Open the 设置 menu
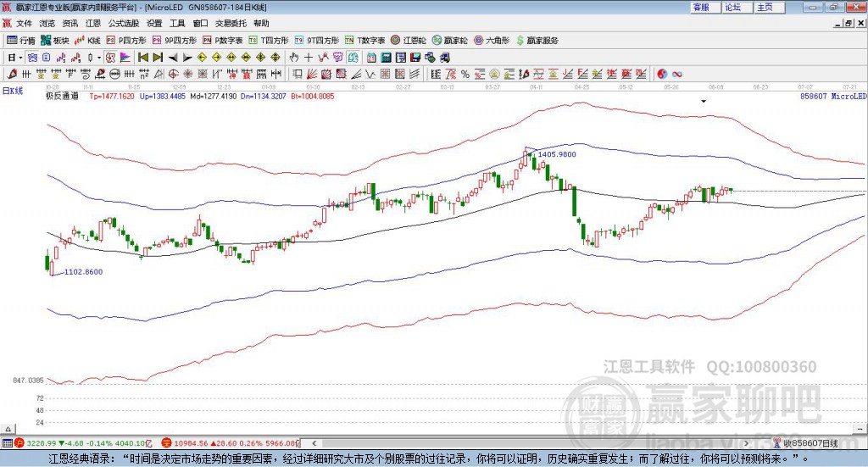Image resolution: width=868 pixels, height=467 pixels. click(154, 23)
